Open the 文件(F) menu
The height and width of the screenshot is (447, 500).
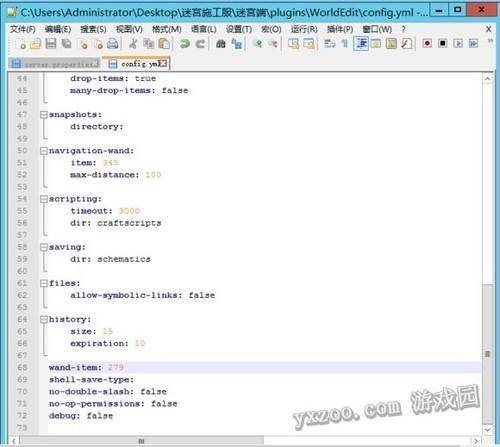pyautogui.click(x=23, y=29)
